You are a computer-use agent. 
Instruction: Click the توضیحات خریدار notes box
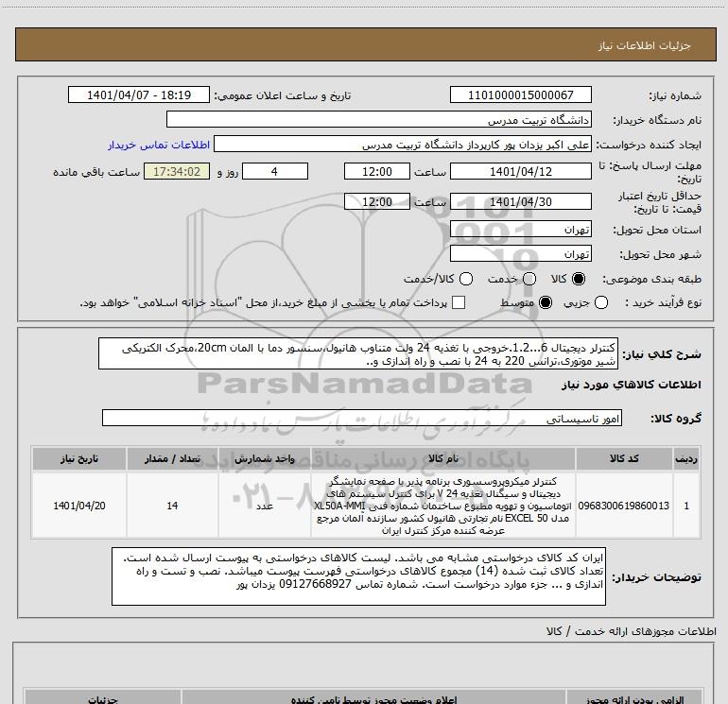358,575
